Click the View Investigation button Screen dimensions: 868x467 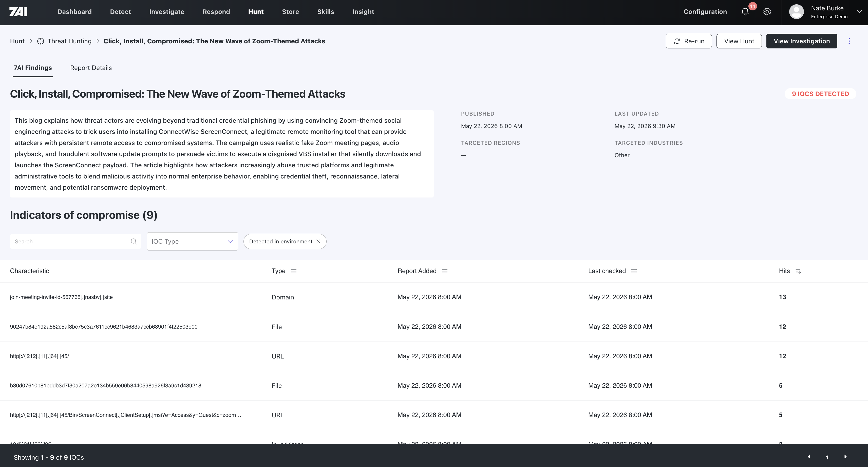pos(802,41)
